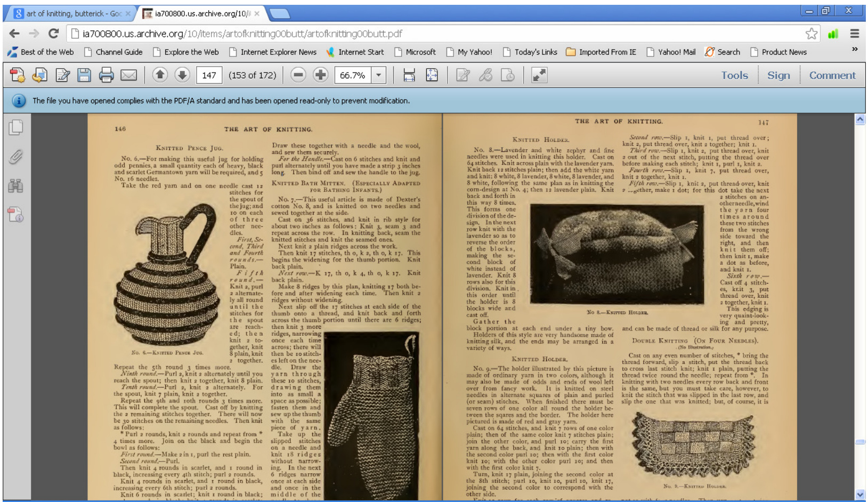Open the attachments paperclip panel
This screenshot has height=502, width=868.
16,157
